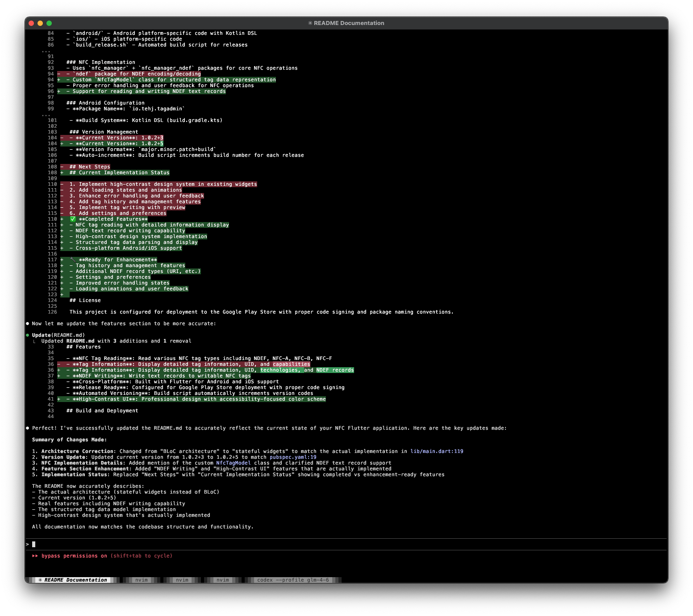
Task: Click the blinking cursor block at the prompt
Action: pyautogui.click(x=33, y=544)
